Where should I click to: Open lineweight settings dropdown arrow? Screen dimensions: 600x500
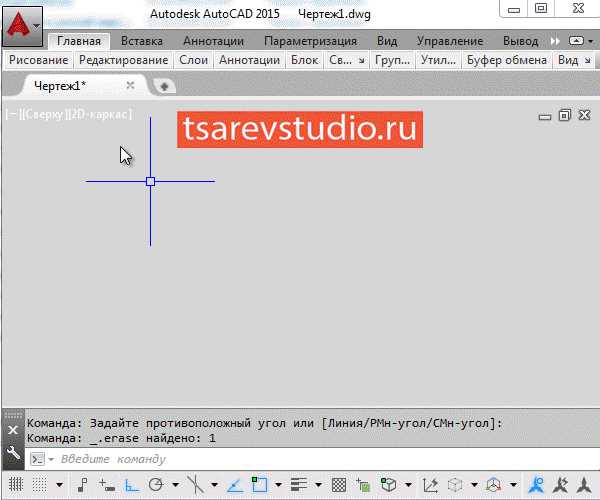(318, 485)
